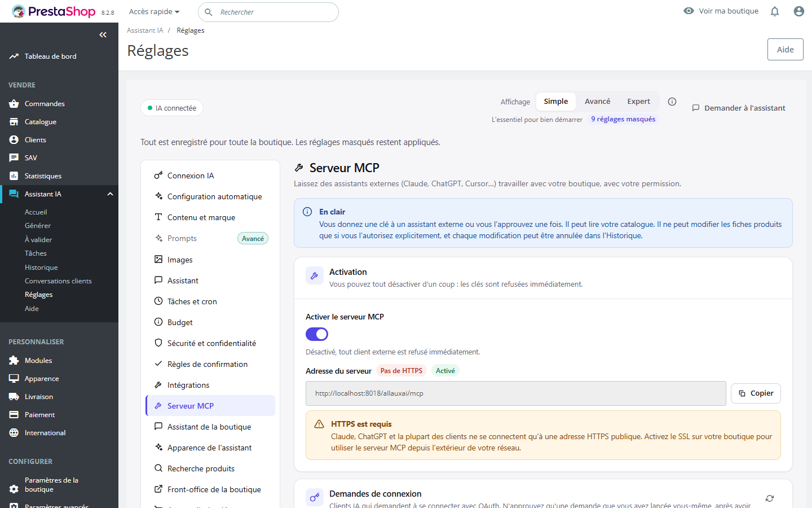Open the Tâches et cron section
This screenshot has height=508, width=812.
210,301
